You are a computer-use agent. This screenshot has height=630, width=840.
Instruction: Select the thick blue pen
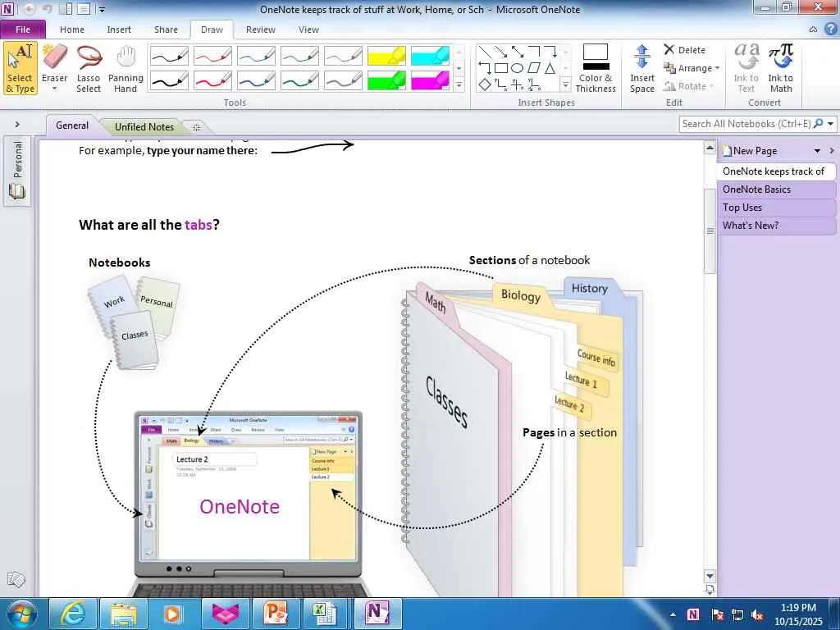[256, 80]
